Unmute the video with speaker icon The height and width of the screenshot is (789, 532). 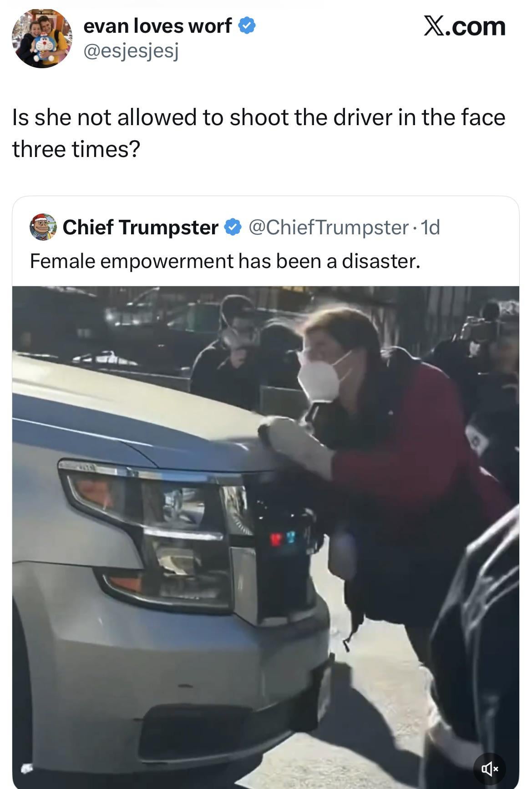pyautogui.click(x=490, y=769)
